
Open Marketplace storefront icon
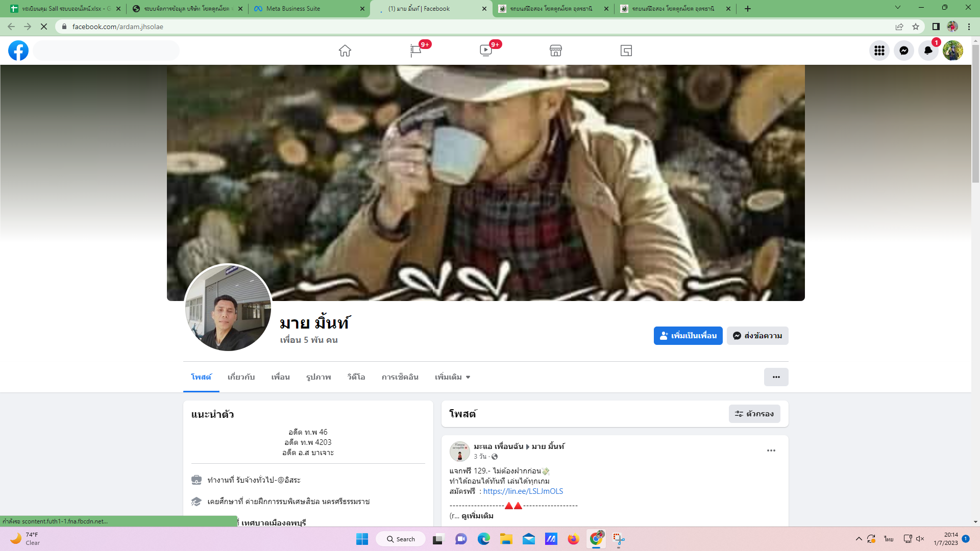(556, 51)
